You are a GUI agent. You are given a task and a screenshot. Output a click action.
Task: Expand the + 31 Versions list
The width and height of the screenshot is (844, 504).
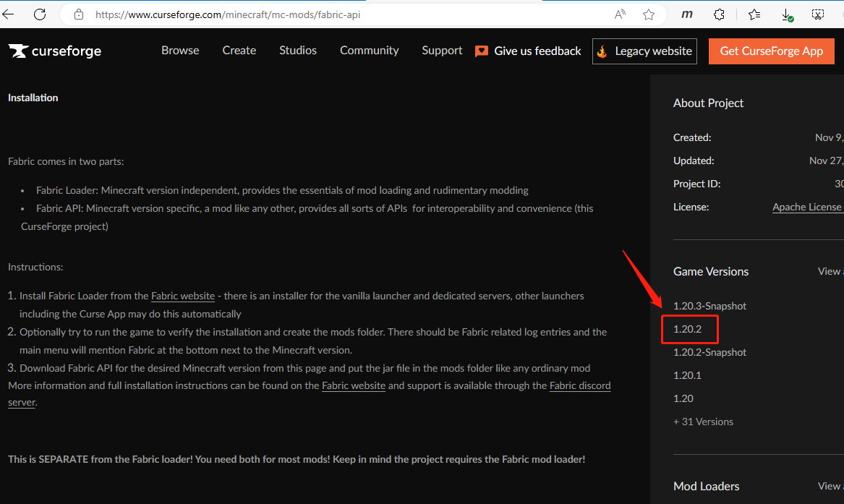point(703,422)
